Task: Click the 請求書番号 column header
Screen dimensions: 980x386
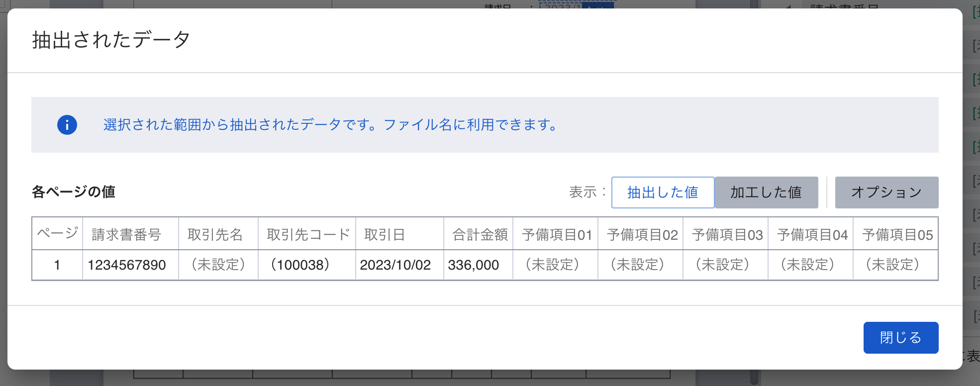Action: [127, 234]
